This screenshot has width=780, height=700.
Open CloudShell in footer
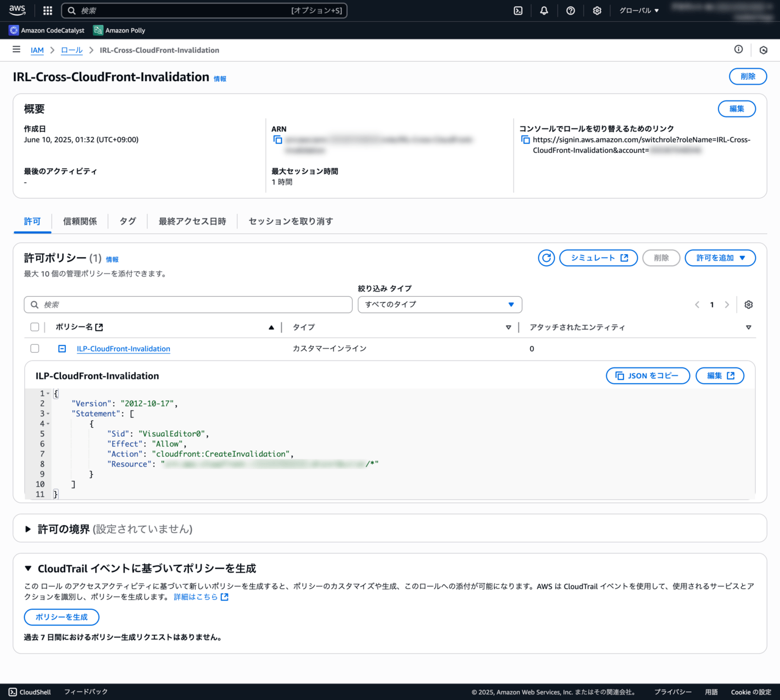30,692
